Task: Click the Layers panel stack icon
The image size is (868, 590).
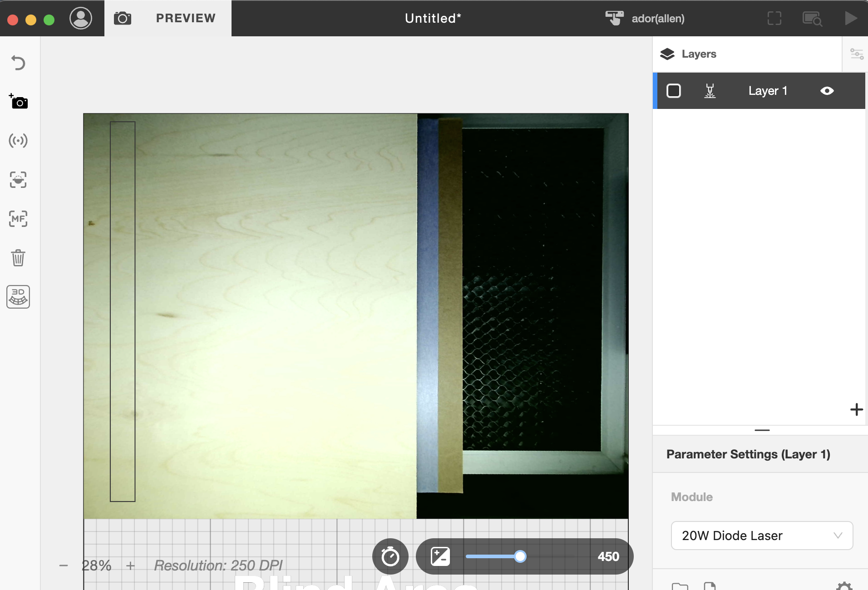Action: (x=667, y=54)
